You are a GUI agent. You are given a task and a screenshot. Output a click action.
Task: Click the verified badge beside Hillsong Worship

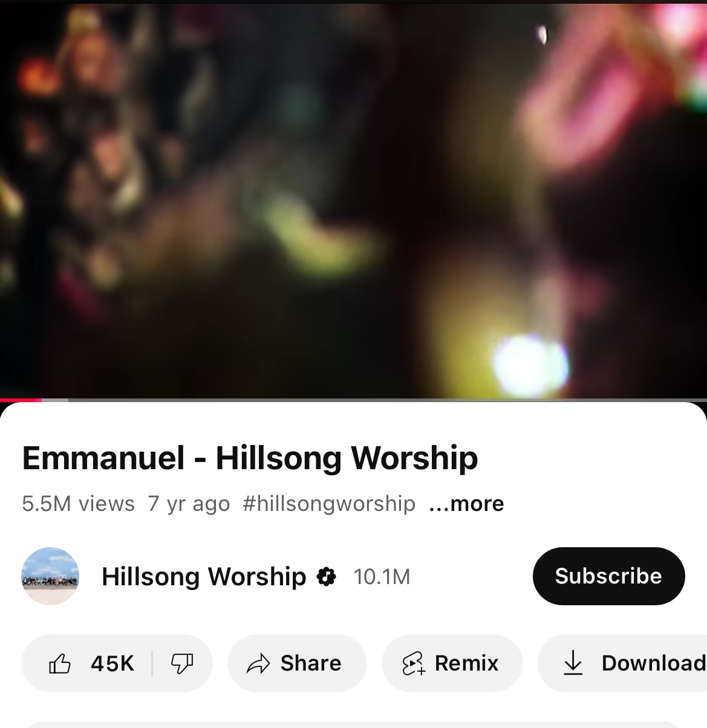327,577
